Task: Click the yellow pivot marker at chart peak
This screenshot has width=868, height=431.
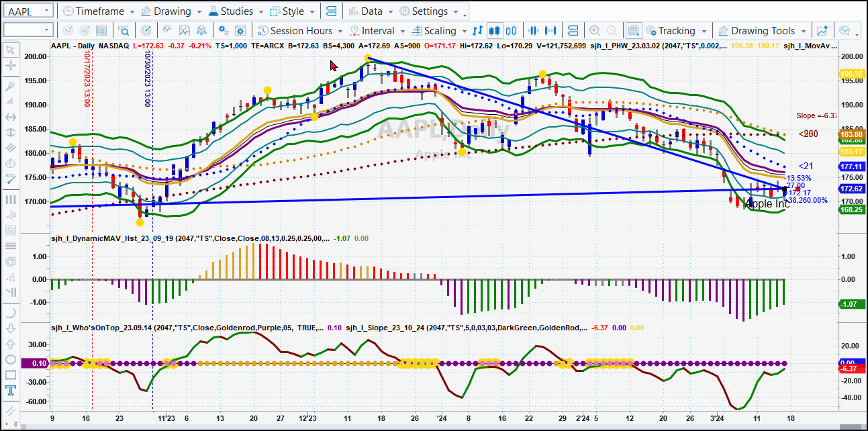Action: [369, 59]
